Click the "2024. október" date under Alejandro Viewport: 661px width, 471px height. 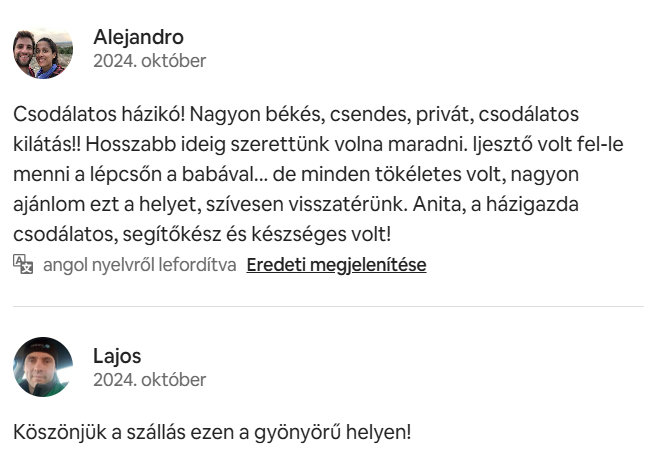tap(149, 61)
